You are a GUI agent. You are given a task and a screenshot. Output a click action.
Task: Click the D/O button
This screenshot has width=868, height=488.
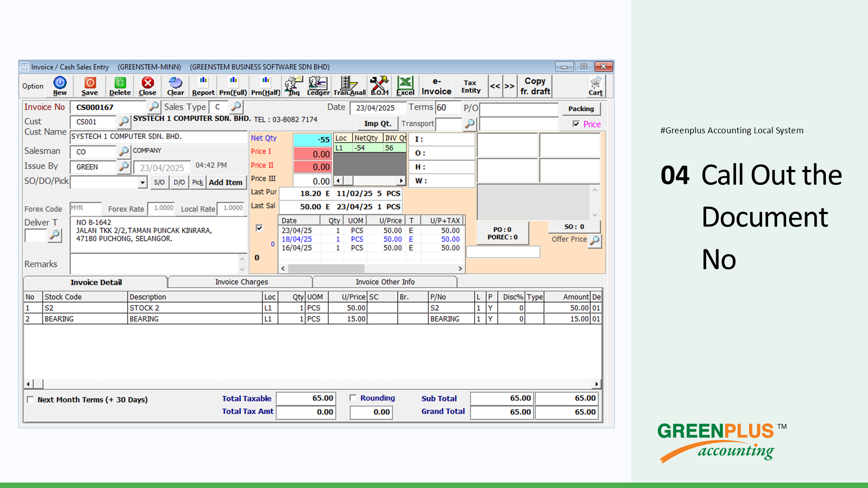coord(179,182)
